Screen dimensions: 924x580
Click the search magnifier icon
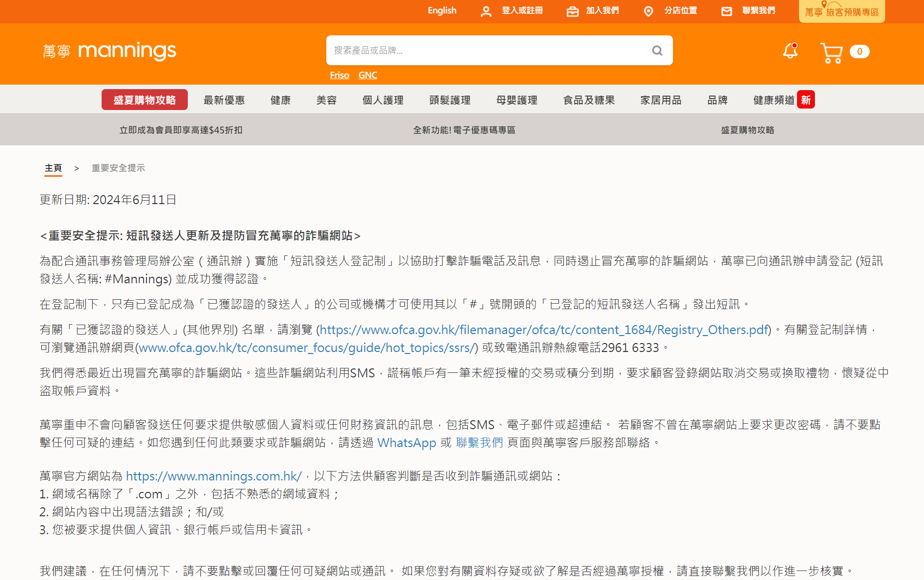click(657, 50)
